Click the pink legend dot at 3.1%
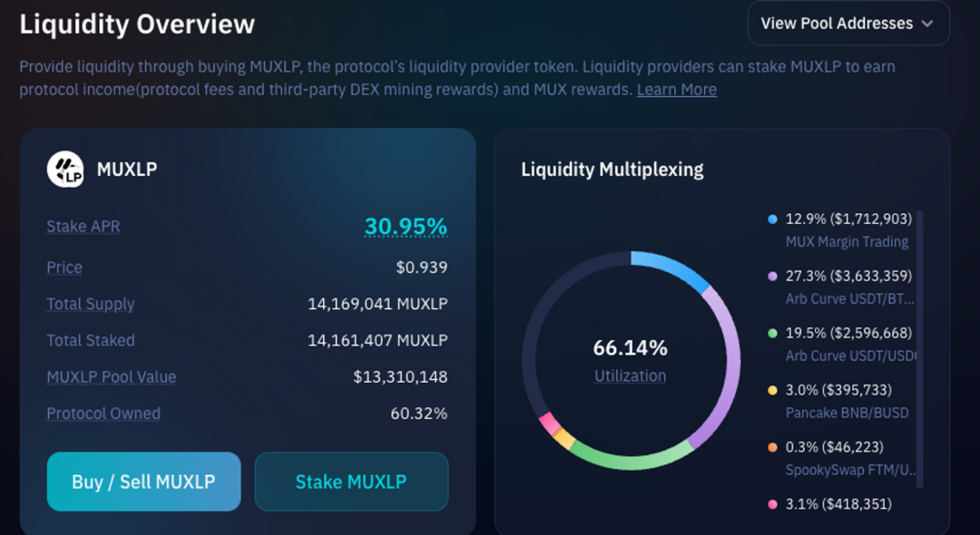 pos(770,502)
